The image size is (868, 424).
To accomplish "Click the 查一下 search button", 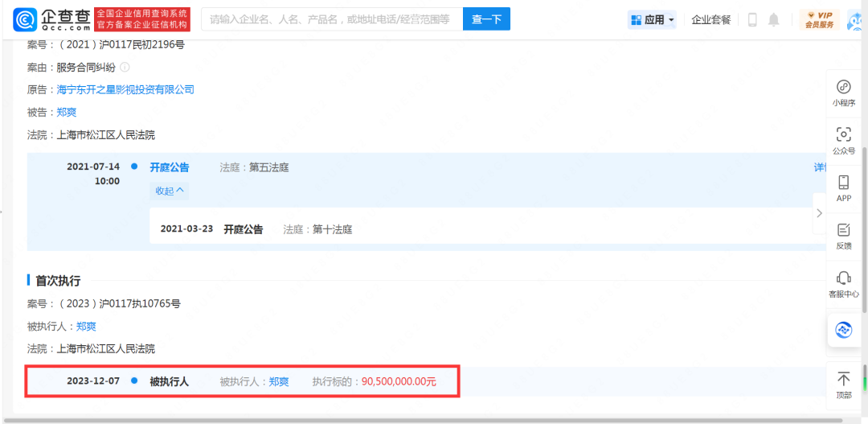I will point(486,19).
